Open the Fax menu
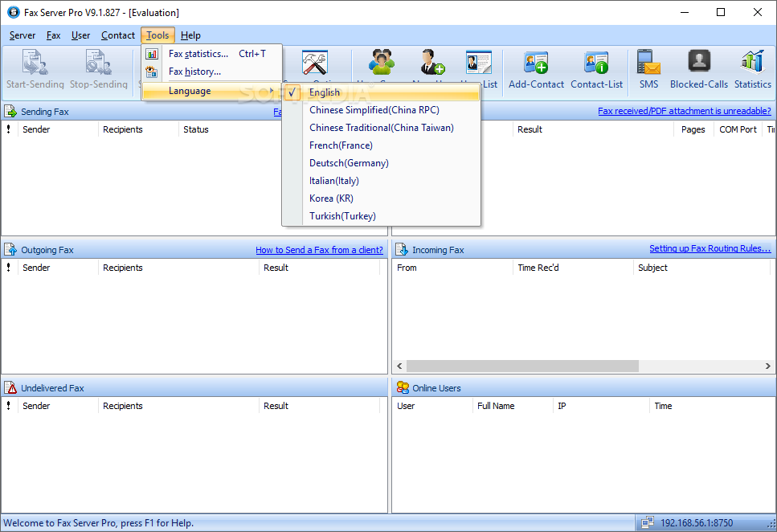This screenshot has width=777, height=532. 54,35
